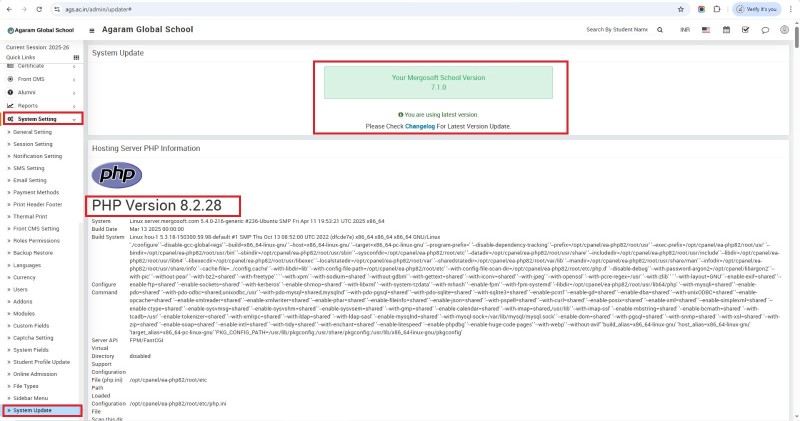
Task: Open SMS Setting submenu item
Action: (29, 168)
